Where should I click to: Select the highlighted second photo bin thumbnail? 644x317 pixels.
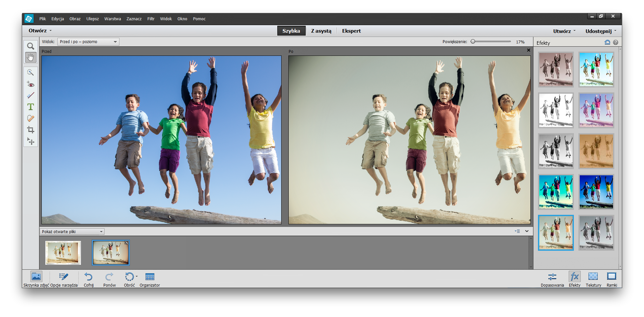click(x=111, y=253)
